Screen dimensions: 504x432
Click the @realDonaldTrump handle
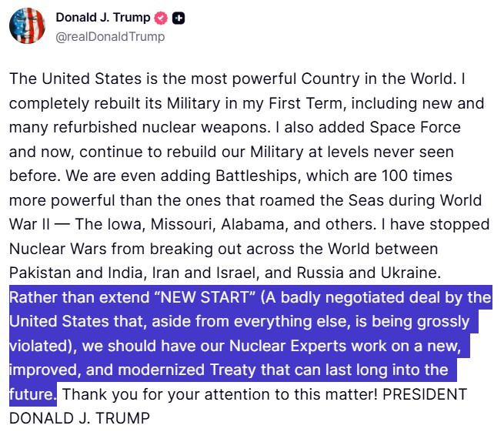pos(110,36)
